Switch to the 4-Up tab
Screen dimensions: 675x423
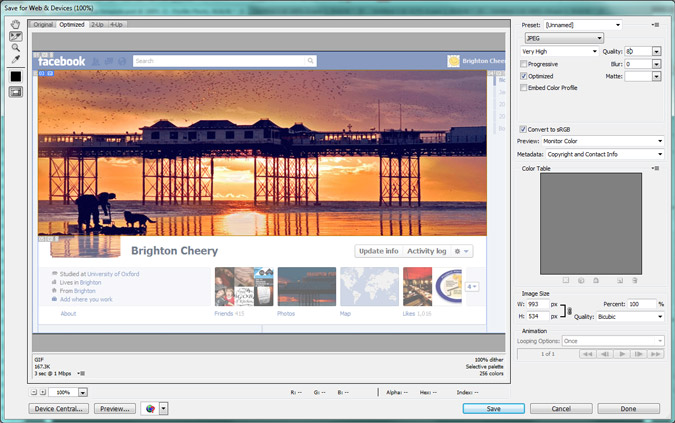tap(117, 24)
